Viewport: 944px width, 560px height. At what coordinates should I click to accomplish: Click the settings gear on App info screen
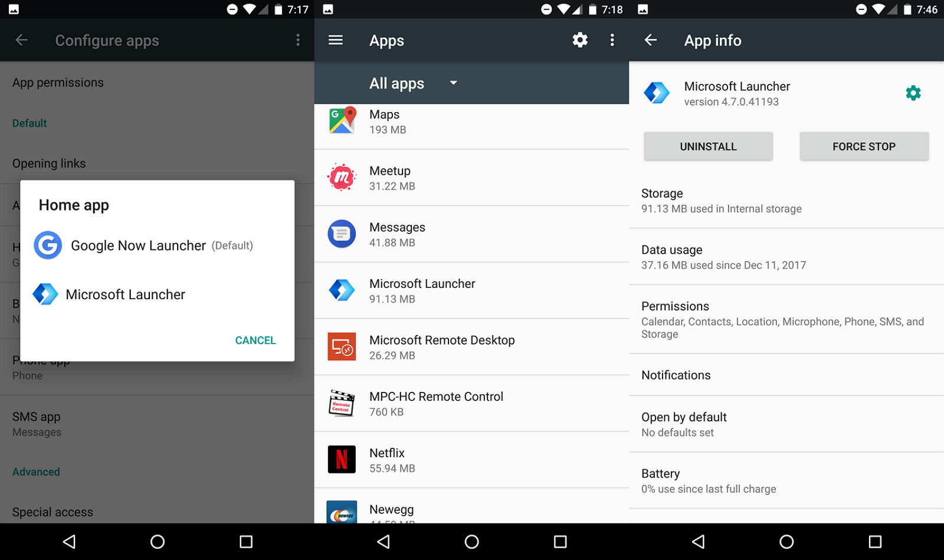pyautogui.click(x=913, y=93)
